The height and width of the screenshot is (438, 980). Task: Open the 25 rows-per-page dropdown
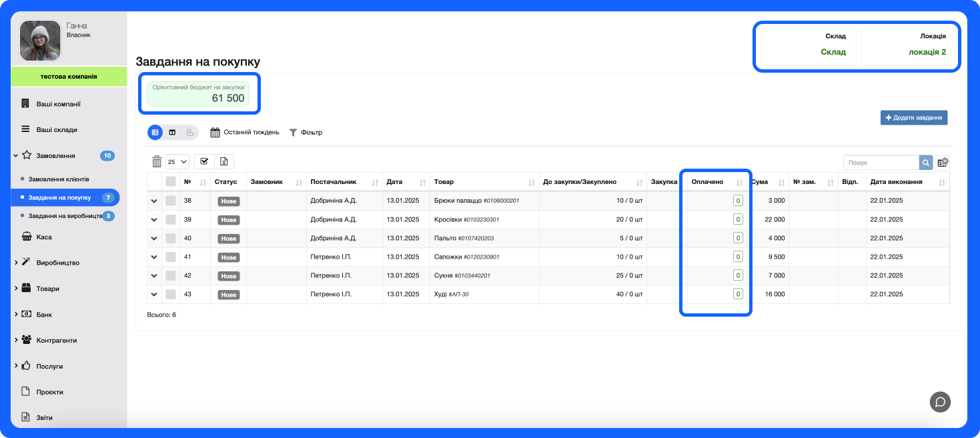point(177,161)
